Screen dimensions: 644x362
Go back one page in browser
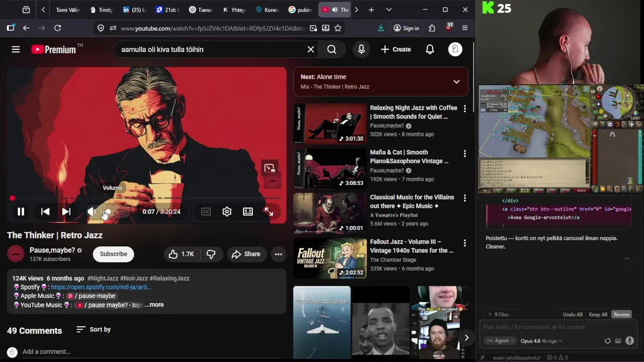pyautogui.click(x=26, y=28)
